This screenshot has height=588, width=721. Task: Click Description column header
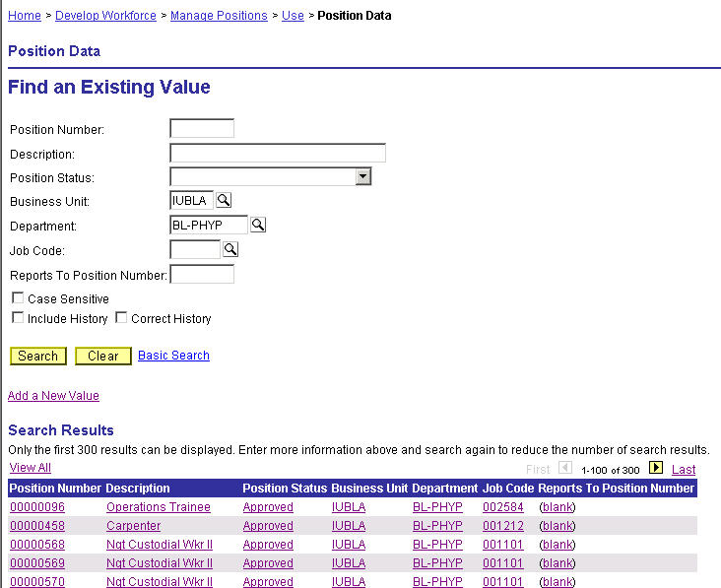pyautogui.click(x=138, y=489)
